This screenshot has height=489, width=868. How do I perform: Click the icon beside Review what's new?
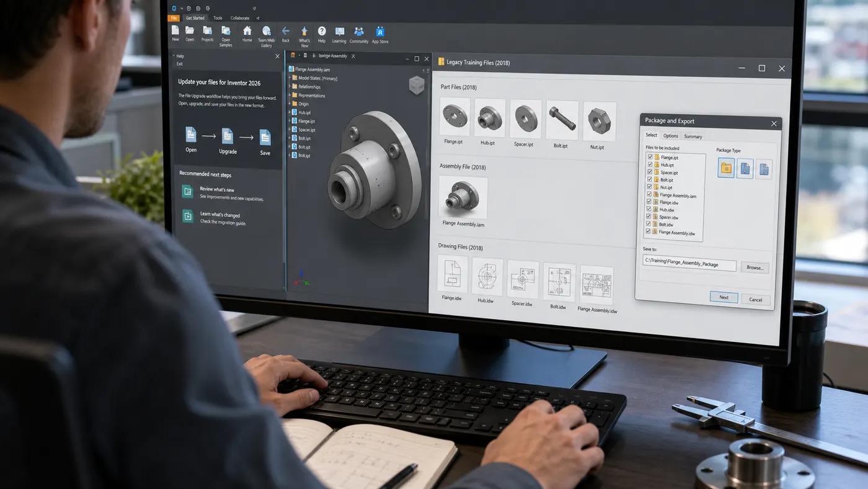187,192
